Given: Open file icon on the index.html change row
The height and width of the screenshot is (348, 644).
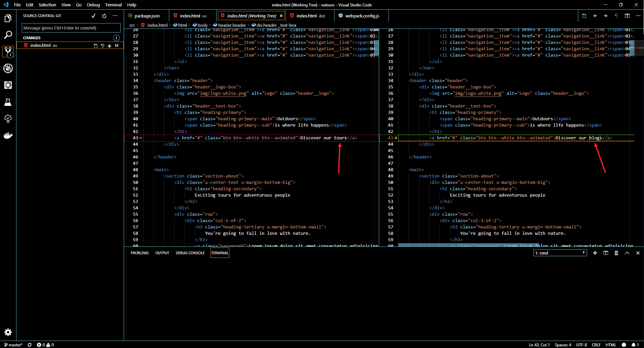Looking at the screenshot, I should (x=96, y=46).
